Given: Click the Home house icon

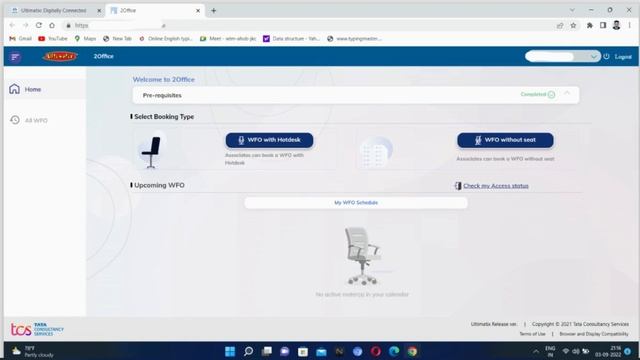Looking at the screenshot, I should coord(14,89).
